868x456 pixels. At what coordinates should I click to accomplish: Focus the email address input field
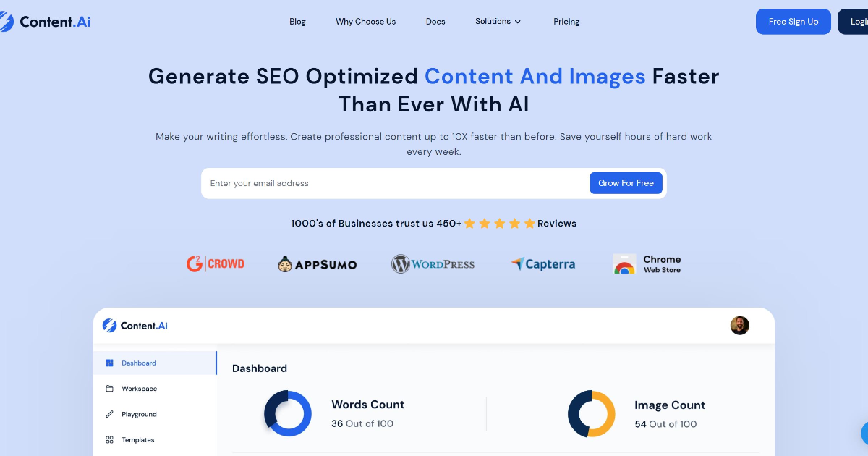(x=394, y=183)
